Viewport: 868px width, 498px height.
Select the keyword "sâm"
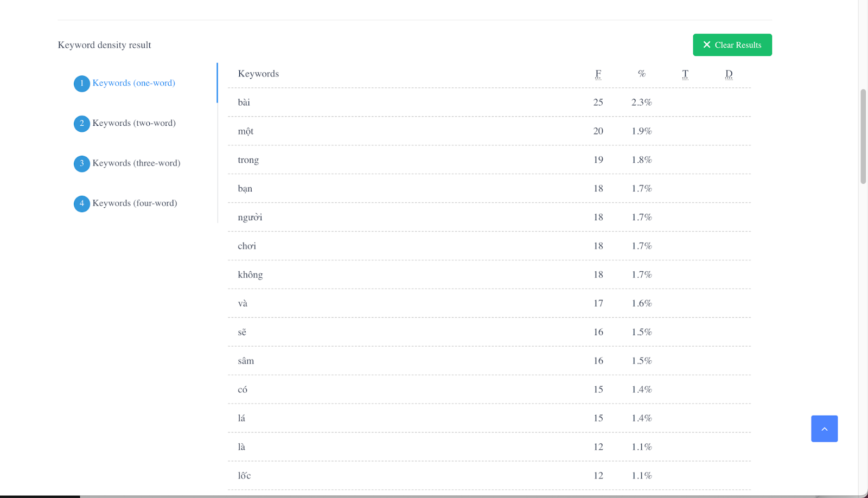(x=245, y=361)
